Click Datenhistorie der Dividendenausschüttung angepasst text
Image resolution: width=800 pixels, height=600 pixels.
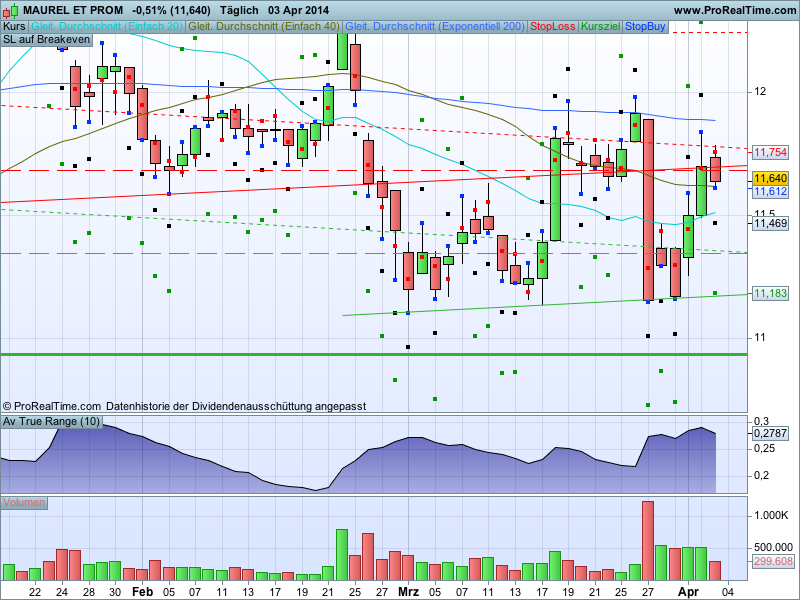pyautogui.click(x=236, y=407)
